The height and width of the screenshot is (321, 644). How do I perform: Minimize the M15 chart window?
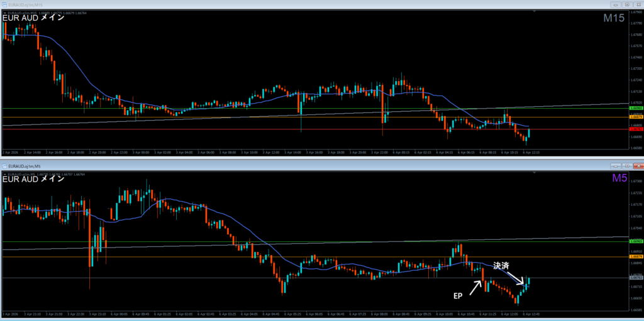click(615, 4)
